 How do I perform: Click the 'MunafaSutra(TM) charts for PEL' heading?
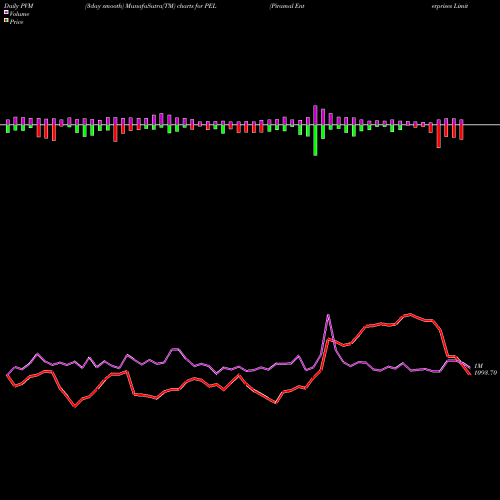(x=171, y=6)
